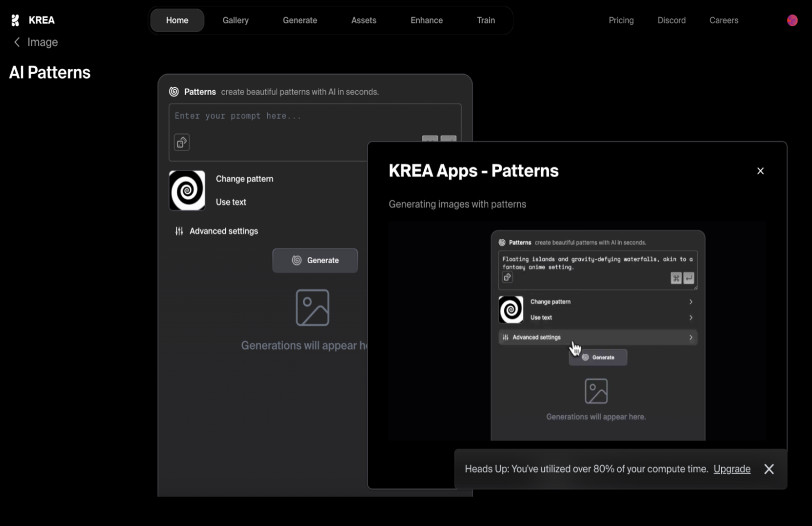
Task: Visit the Pricing link
Action: (621, 20)
